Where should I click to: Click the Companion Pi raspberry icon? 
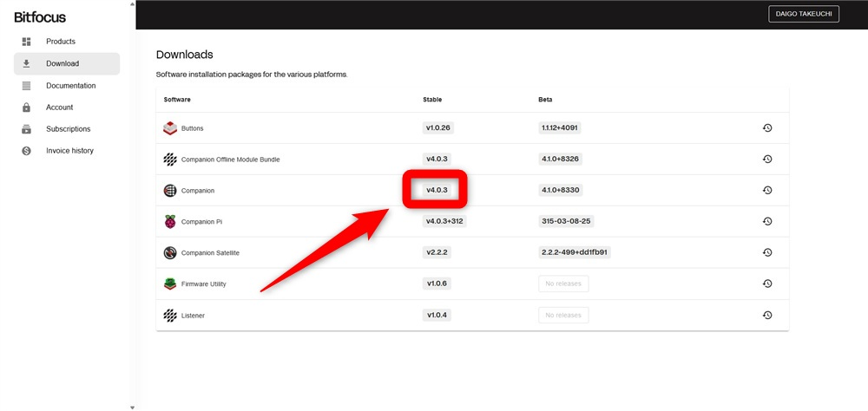click(170, 221)
